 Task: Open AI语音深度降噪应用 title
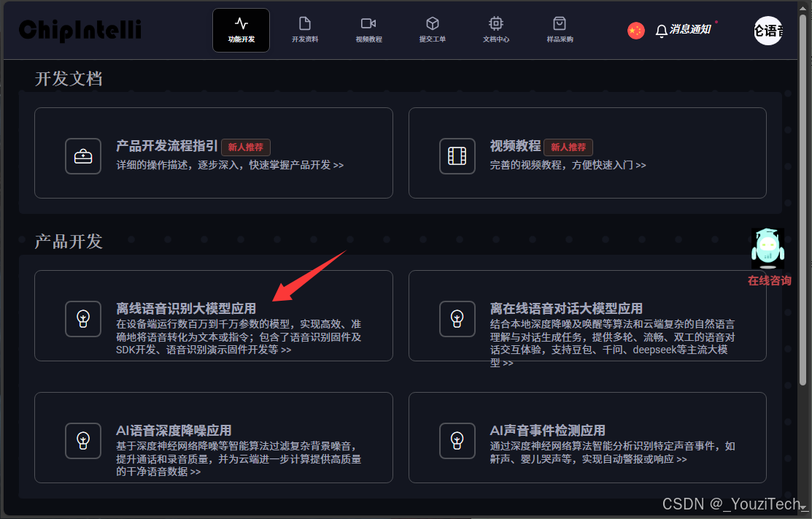pos(174,431)
